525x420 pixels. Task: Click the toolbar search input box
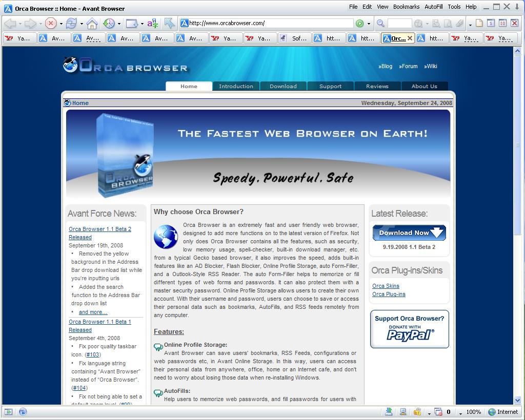point(399,24)
